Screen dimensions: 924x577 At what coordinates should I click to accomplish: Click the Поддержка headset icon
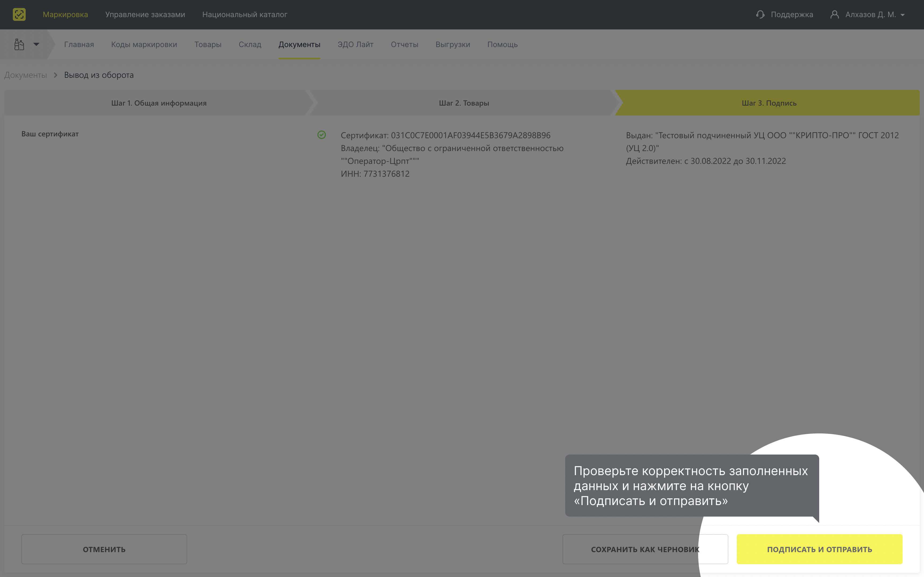pos(760,14)
